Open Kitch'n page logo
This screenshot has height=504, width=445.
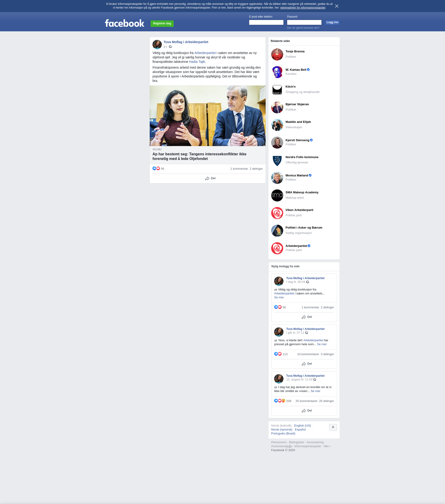pyautogui.click(x=277, y=89)
